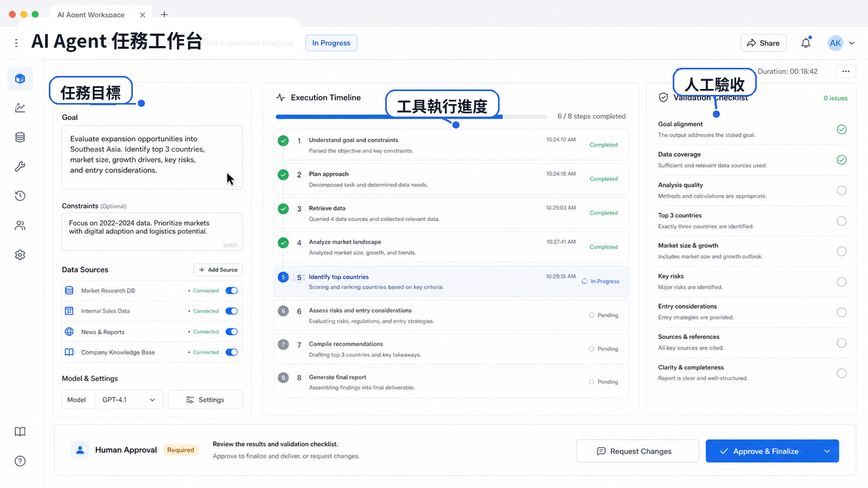Screen dimensions: 868x488
Task: Toggle the Company Knowledge Base connection switch
Action: pos(232,352)
